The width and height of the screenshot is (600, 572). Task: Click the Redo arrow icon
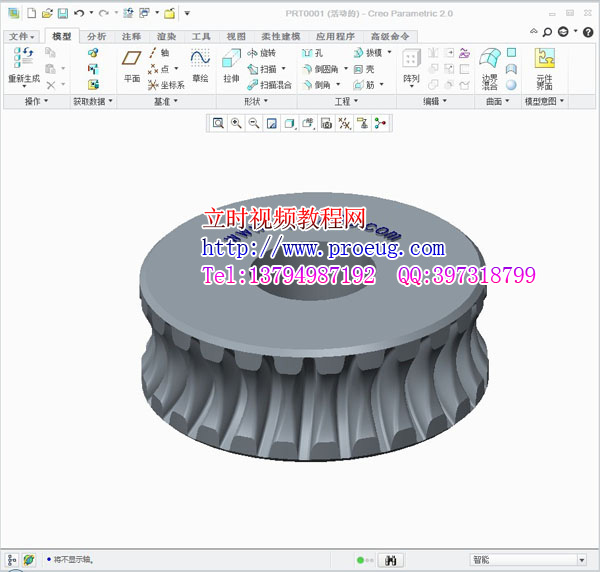103,13
